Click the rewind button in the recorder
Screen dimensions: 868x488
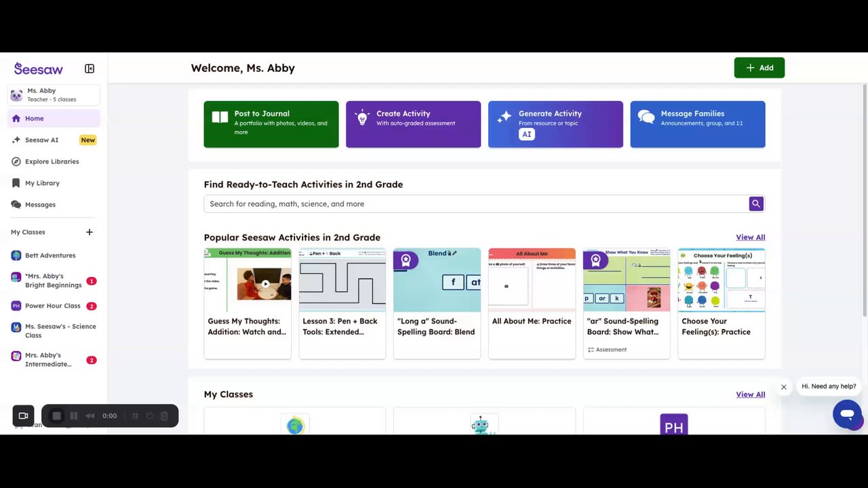(90, 416)
